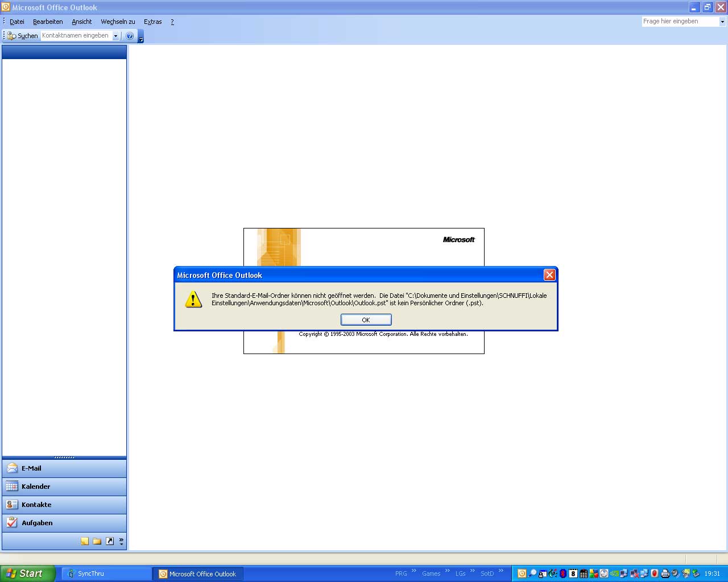Expand the LGs toolbar chevron on taskbar
Image resolution: width=728 pixels, height=582 pixels.
pyautogui.click(x=473, y=571)
